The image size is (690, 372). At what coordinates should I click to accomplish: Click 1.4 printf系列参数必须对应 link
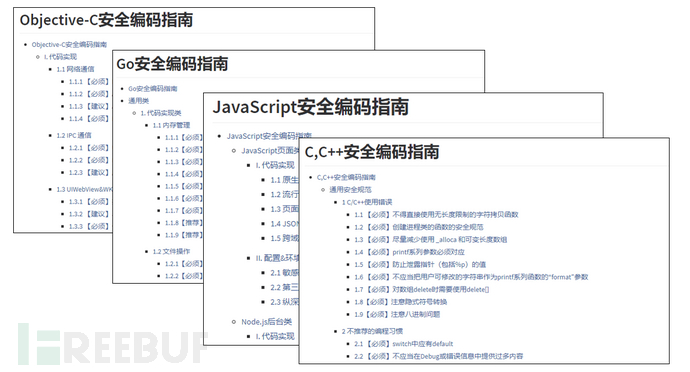coord(409,252)
